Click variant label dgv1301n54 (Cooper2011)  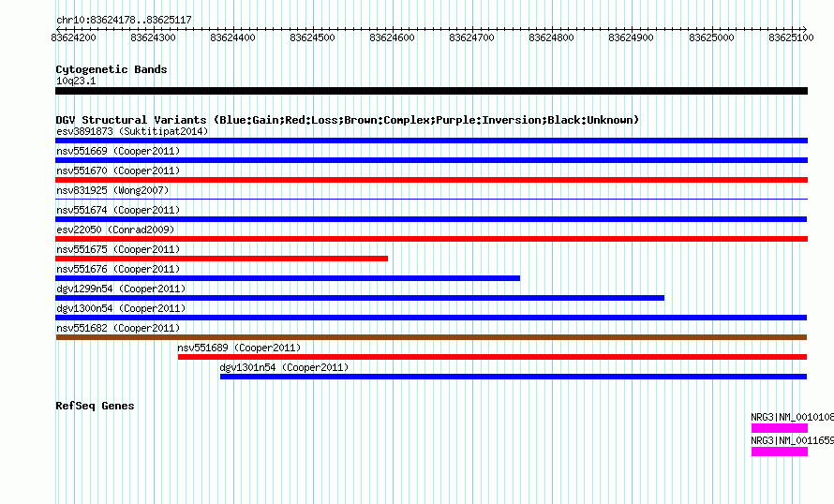(x=284, y=367)
